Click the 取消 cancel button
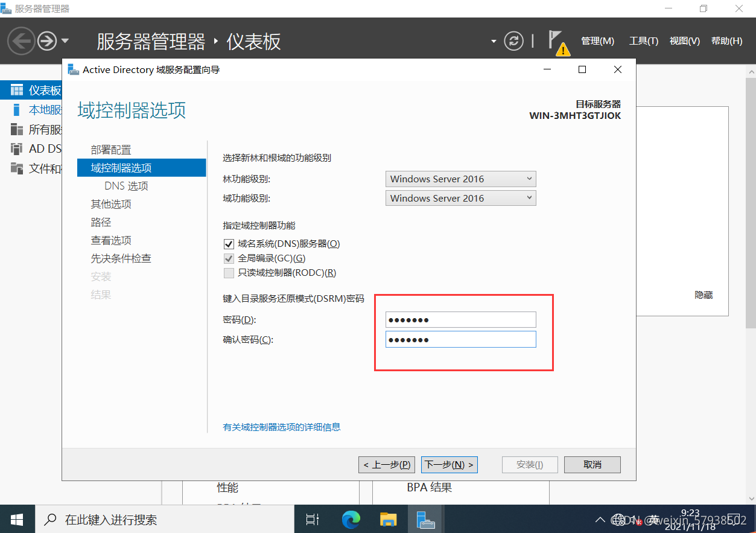 [x=592, y=464]
